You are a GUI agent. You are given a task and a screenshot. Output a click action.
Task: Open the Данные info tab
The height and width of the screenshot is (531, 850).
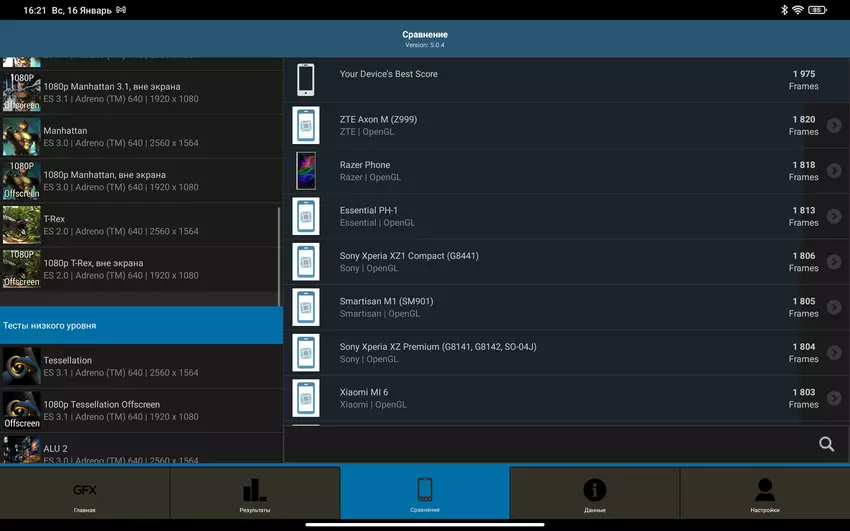point(595,495)
